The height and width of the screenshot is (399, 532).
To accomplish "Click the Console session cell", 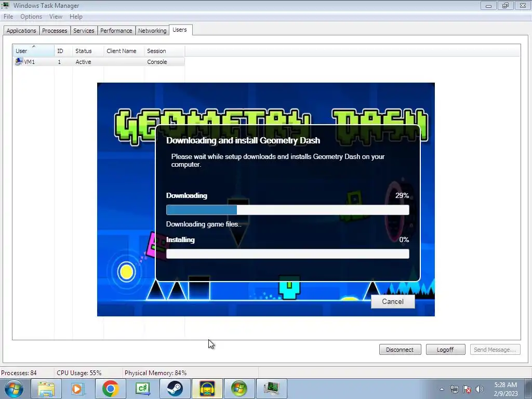I will coord(157,62).
